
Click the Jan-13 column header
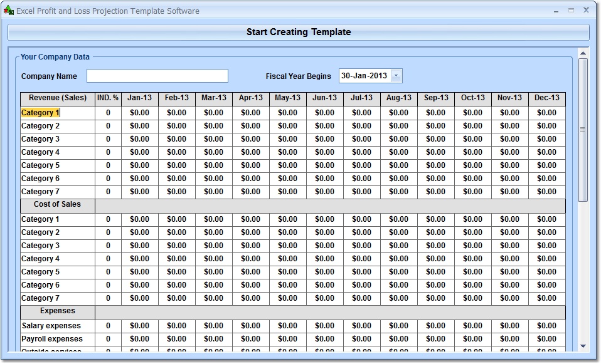tap(139, 99)
